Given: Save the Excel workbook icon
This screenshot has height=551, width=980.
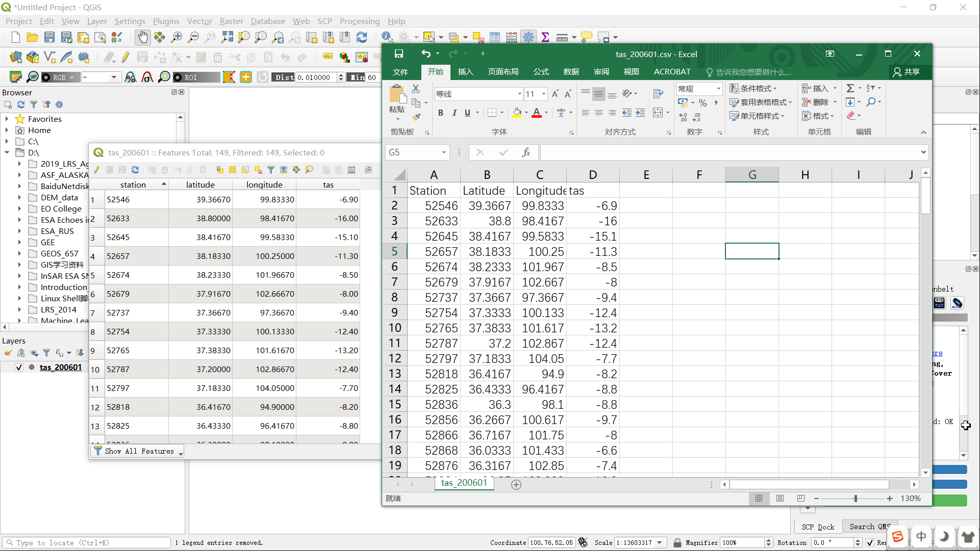Looking at the screenshot, I should click(399, 54).
